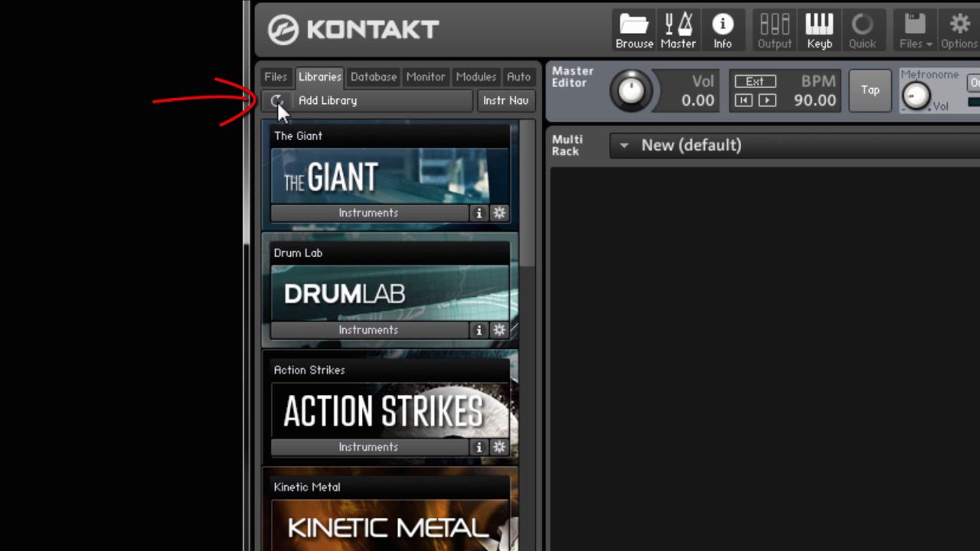Screen dimensions: 980x551
Task: Click the Instr Nav button
Action: [x=505, y=100]
